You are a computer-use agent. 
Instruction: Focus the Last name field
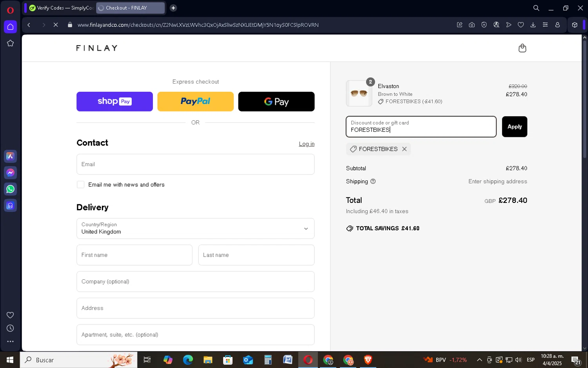(256, 255)
